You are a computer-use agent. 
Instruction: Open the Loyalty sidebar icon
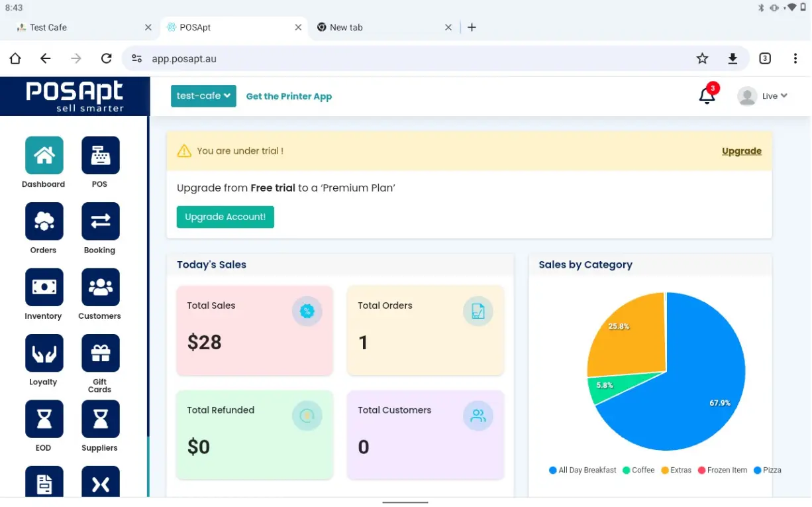click(44, 353)
